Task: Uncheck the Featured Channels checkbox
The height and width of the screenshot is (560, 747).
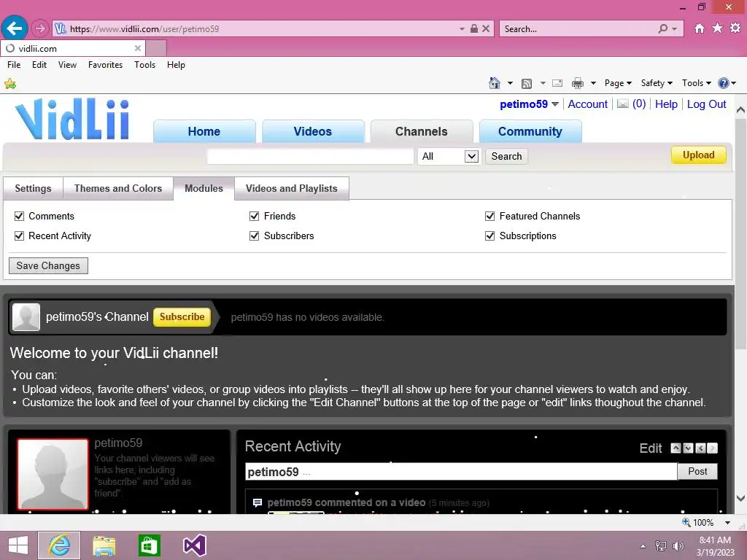Action: pyautogui.click(x=489, y=216)
